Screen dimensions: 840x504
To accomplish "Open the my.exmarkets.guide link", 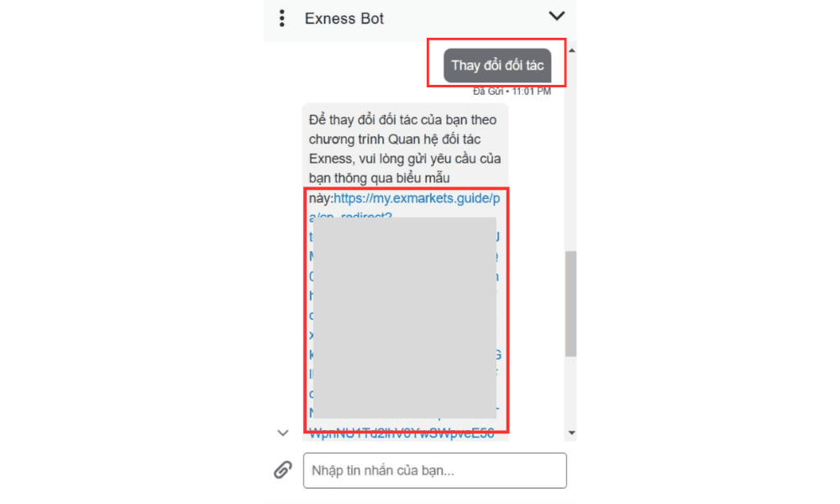I will [x=417, y=198].
